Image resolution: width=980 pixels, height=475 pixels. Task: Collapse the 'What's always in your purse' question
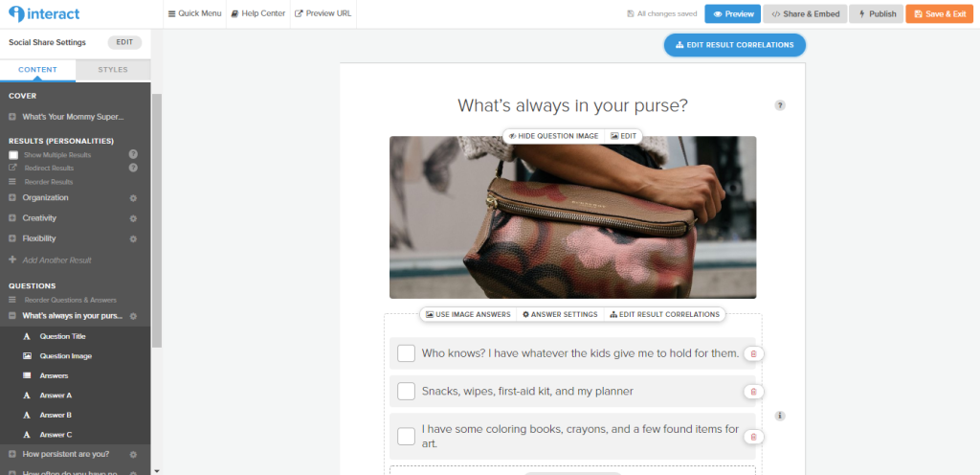(12, 316)
